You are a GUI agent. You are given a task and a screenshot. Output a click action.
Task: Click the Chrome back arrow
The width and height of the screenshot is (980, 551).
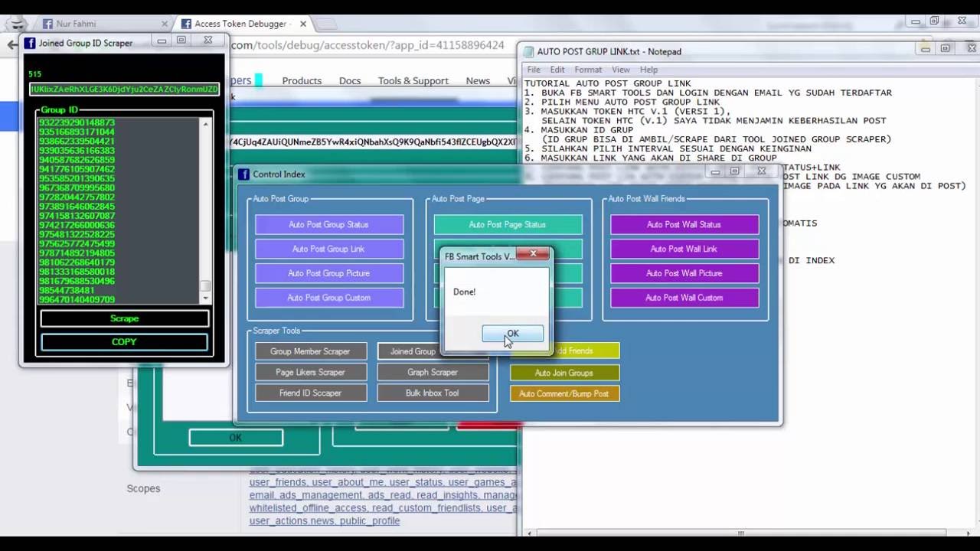click(11, 45)
